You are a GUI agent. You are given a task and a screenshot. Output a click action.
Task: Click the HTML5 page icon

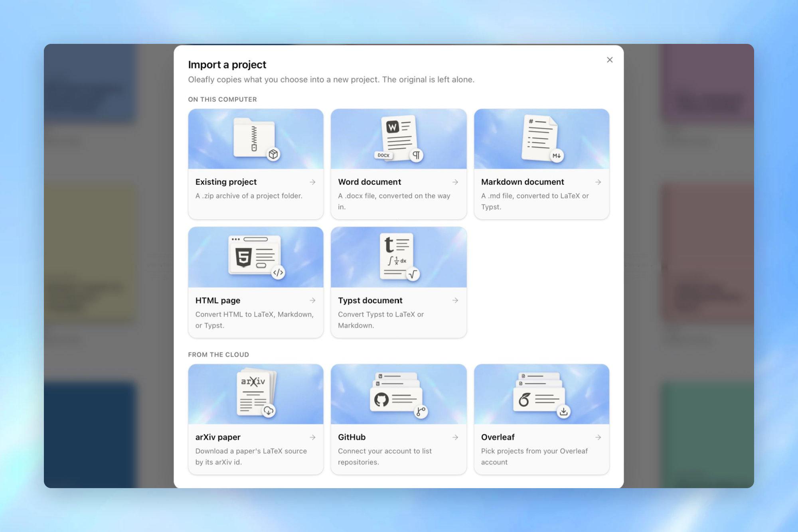[256, 257]
